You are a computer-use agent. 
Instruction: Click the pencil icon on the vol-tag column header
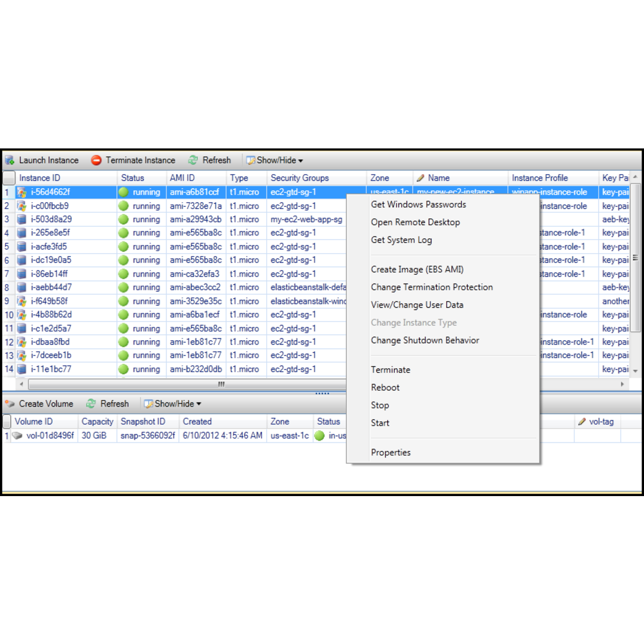tap(583, 422)
